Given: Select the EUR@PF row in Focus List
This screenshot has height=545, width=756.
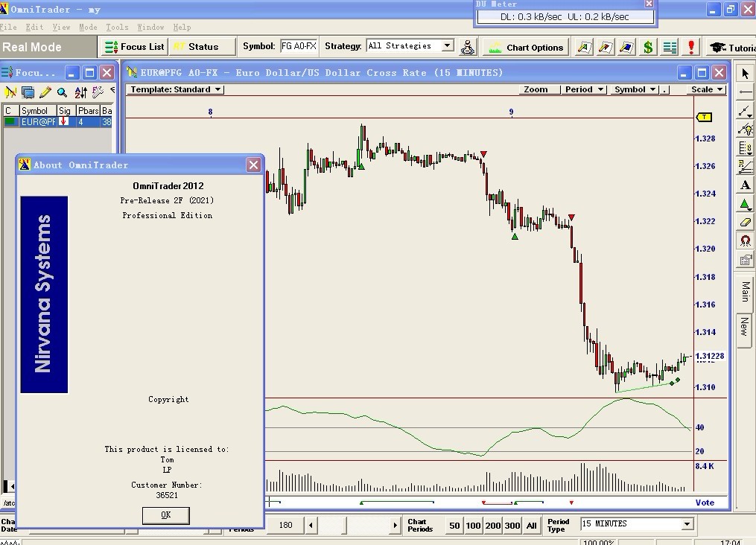Looking at the screenshot, I should pyautogui.click(x=58, y=122).
